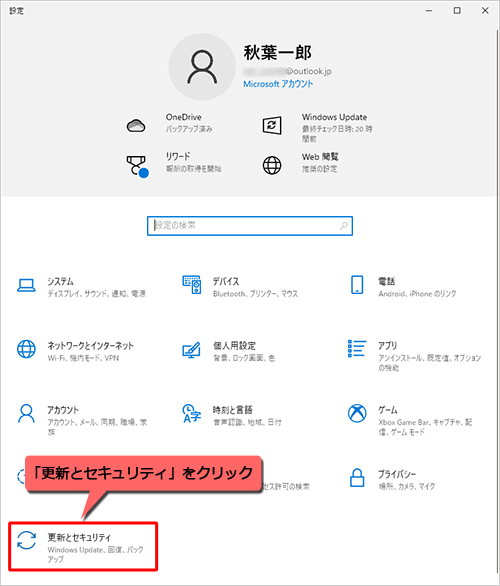Click Android, iPhone のリンク description
The image size is (500, 586).
click(x=417, y=294)
